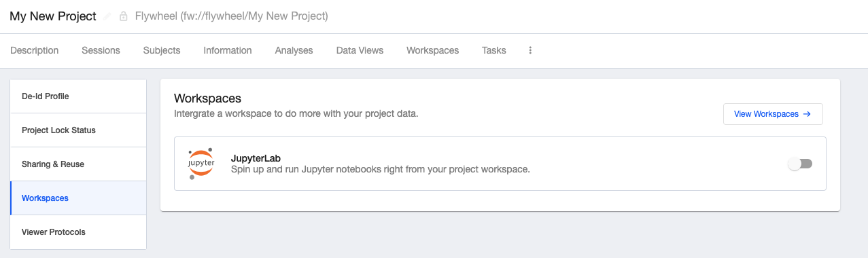Screen dimensions: 868x258
Task: Click the lock icon next to Flywheel path
Action: (124, 16)
